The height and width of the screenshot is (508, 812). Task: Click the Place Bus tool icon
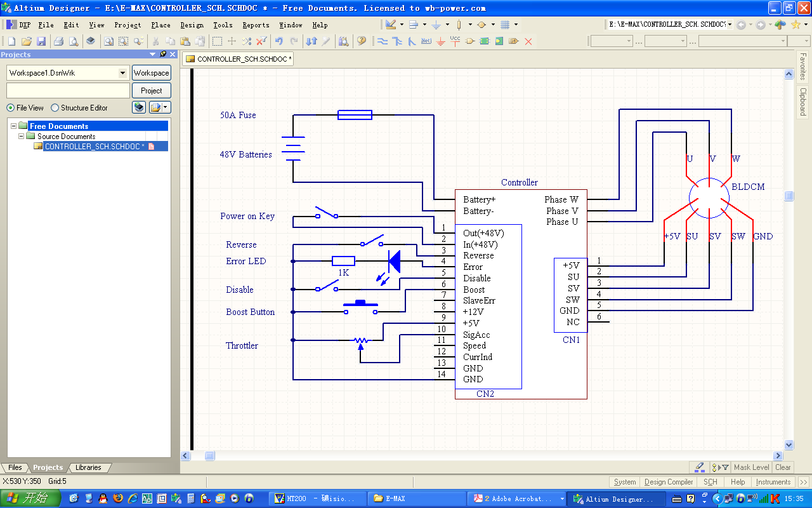398,41
